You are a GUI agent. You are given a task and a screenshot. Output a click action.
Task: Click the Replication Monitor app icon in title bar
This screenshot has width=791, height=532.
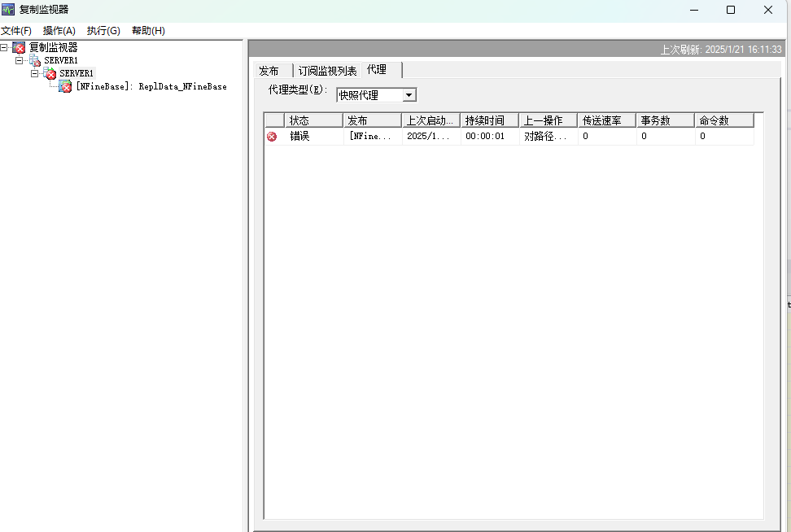coord(8,9)
